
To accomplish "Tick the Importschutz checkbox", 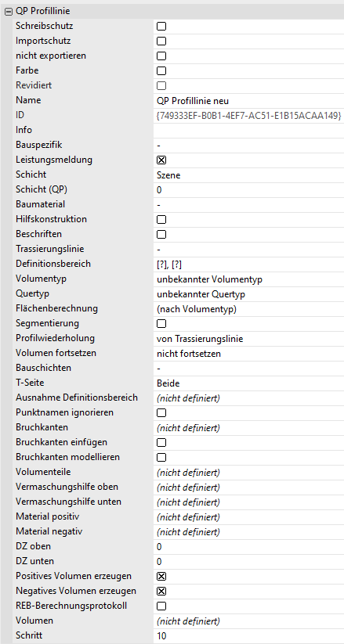I will pos(161,41).
